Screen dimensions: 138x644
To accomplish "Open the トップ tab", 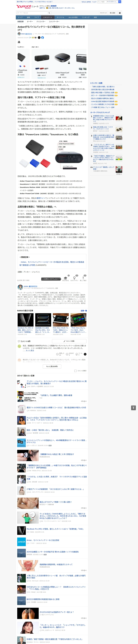I will tap(20, 17).
